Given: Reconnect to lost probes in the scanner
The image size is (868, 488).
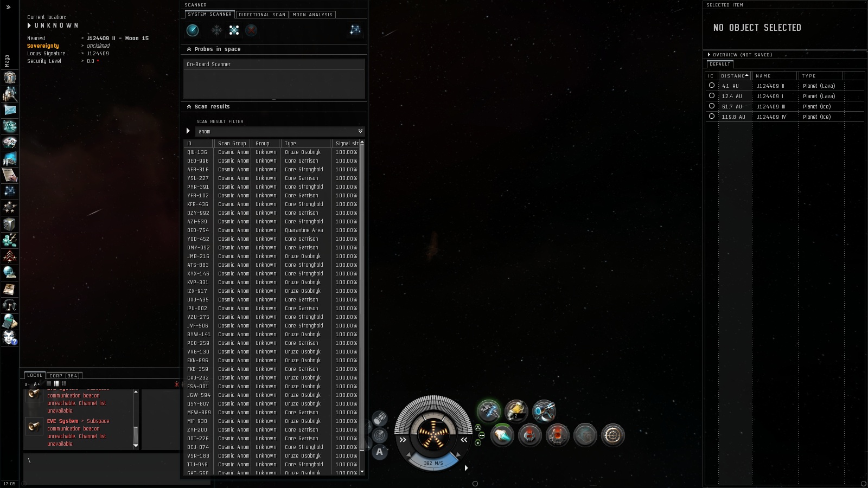Looking at the screenshot, I should pos(234,30).
